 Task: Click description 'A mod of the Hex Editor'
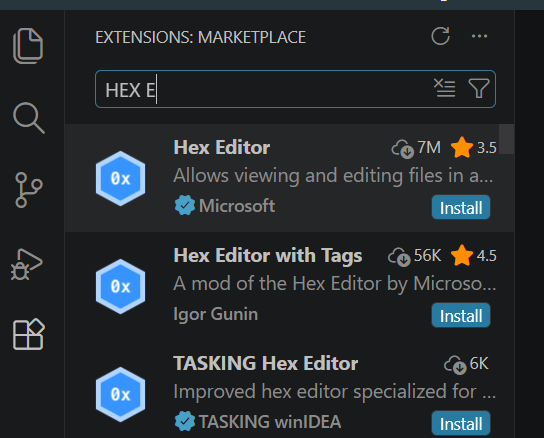(x=334, y=284)
